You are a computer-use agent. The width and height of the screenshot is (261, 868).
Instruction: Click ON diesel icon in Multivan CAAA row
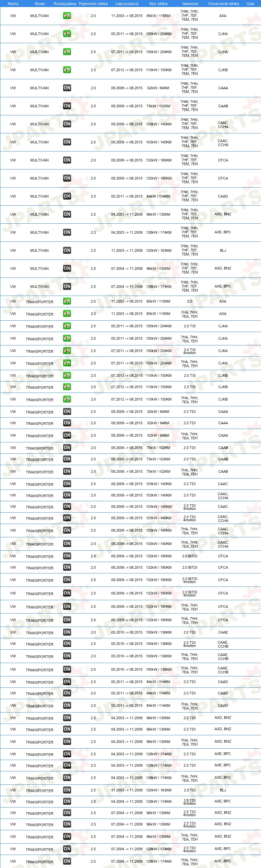[x=67, y=88]
